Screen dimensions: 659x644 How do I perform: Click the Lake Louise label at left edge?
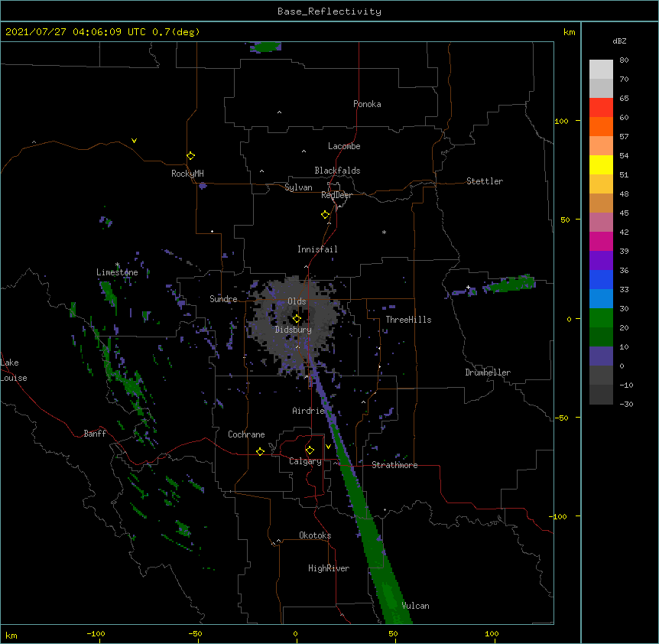tap(14, 370)
